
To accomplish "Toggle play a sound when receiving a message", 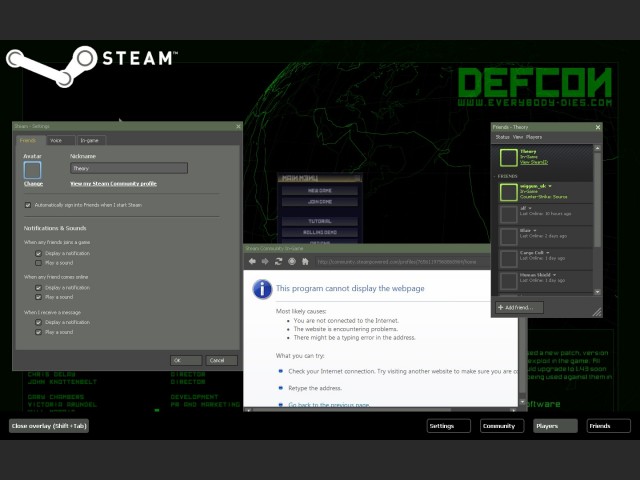I will point(38,332).
